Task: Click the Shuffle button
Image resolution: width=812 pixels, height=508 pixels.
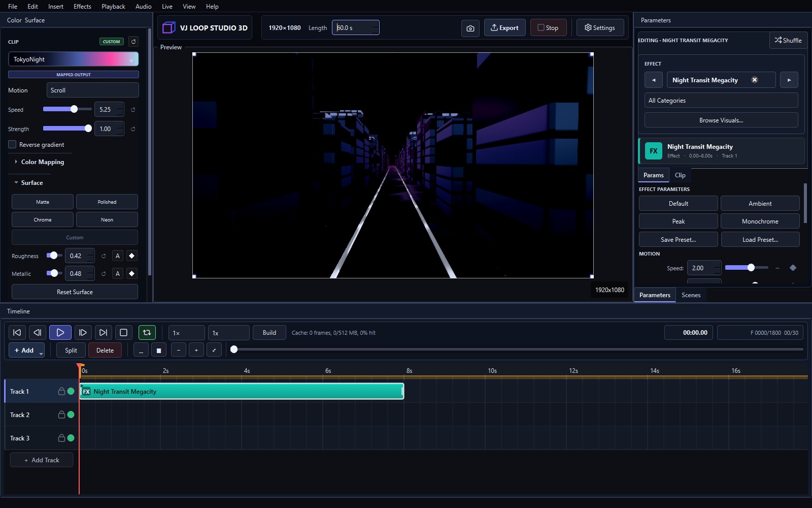Action: tap(788, 40)
